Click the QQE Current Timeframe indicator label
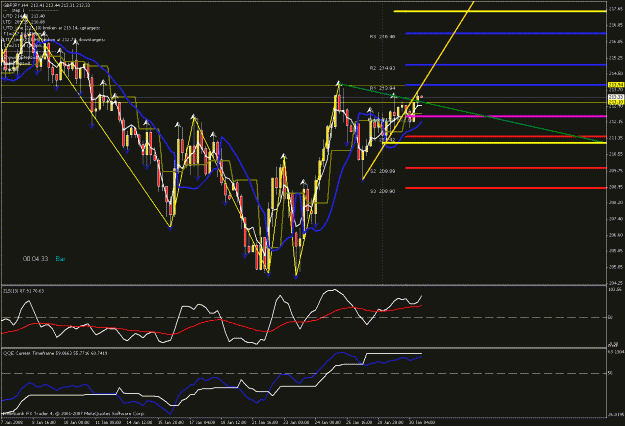 pos(55,353)
